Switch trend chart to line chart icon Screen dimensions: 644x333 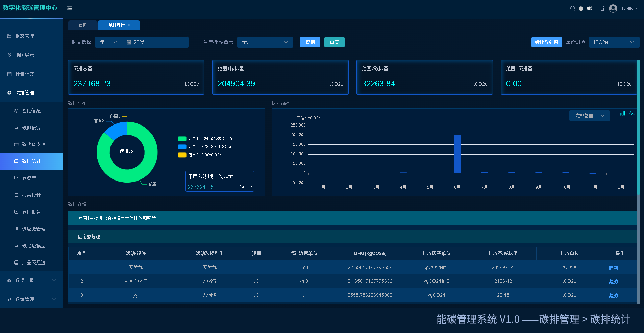(631, 114)
